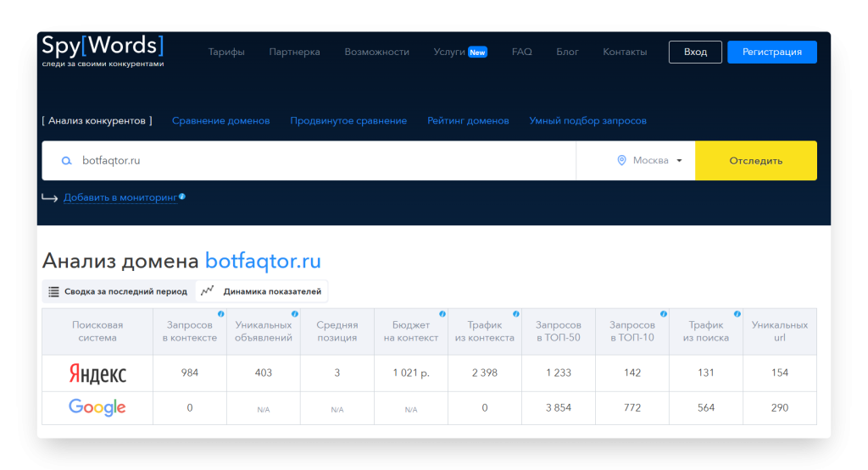Select 'Сводка за последний период' tab
This screenshot has width=868, height=470.
118,291
